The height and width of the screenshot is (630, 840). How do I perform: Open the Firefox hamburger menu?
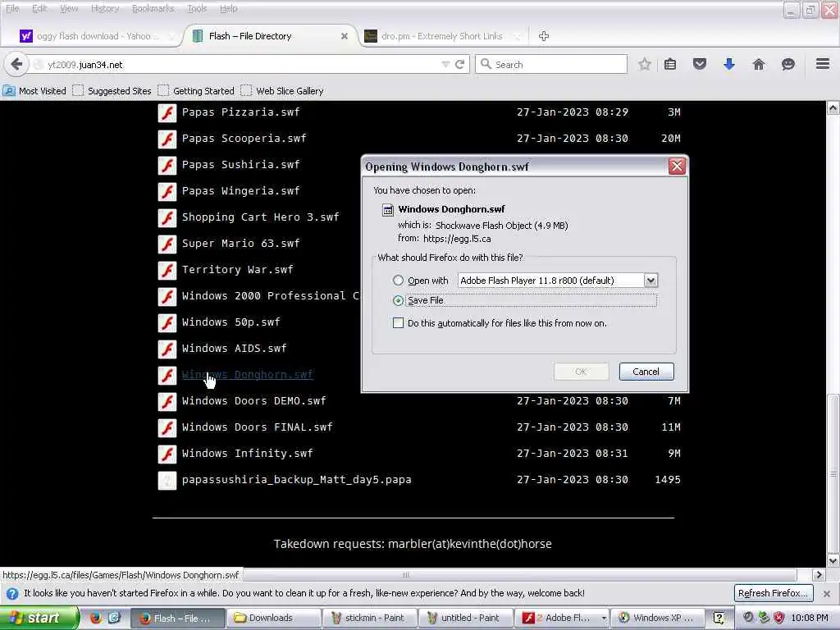(822, 64)
